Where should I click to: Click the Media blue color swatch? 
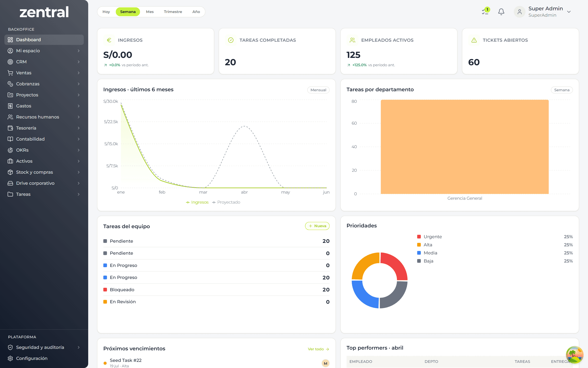[x=419, y=253]
